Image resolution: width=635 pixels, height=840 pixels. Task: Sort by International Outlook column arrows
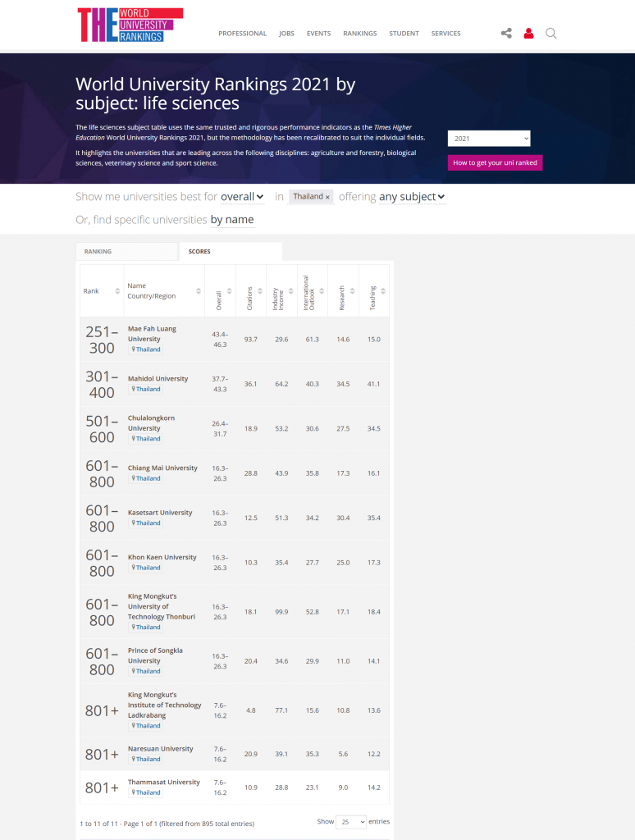pyautogui.click(x=322, y=291)
